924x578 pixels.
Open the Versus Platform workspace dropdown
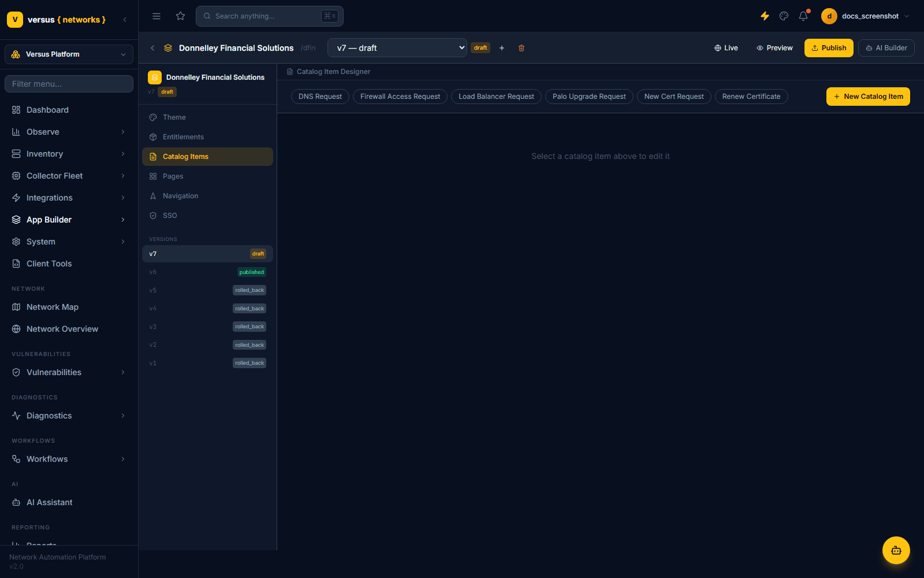pos(69,54)
